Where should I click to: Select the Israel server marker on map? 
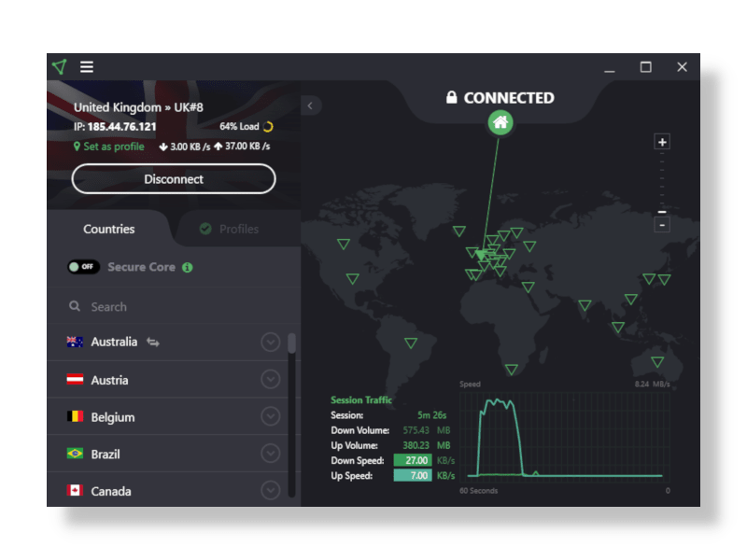coord(528,287)
